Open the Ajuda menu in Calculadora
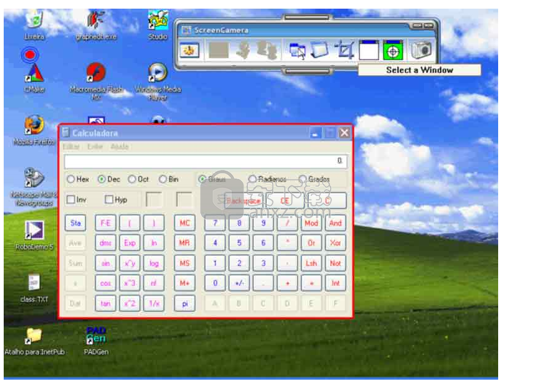The image size is (534, 392). point(119,147)
